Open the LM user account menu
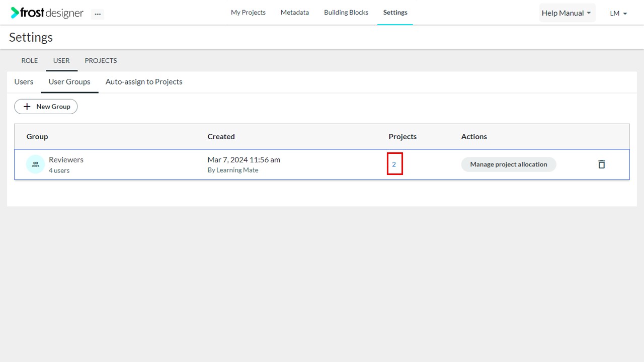The width and height of the screenshot is (644, 362). [618, 14]
